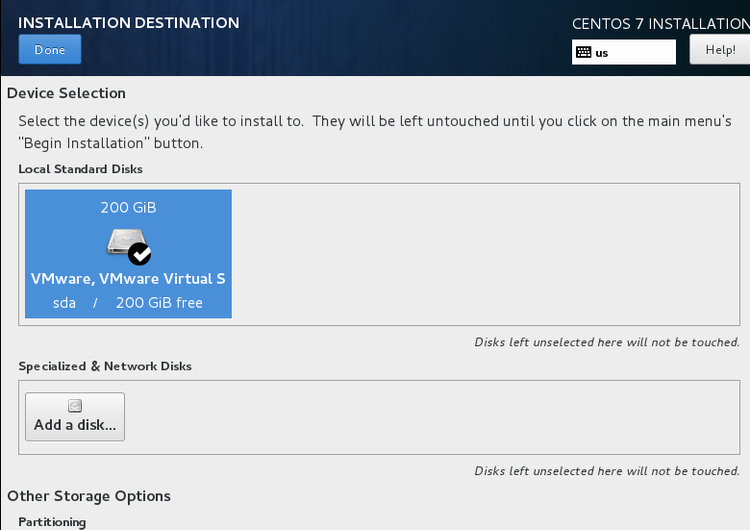750x530 pixels.
Task: Select the "us" keyboard layout indicator
Action: [602, 53]
